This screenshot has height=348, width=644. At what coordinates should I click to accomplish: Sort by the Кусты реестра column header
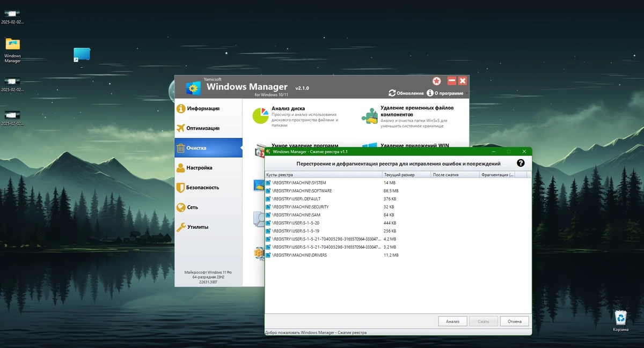[324, 175]
